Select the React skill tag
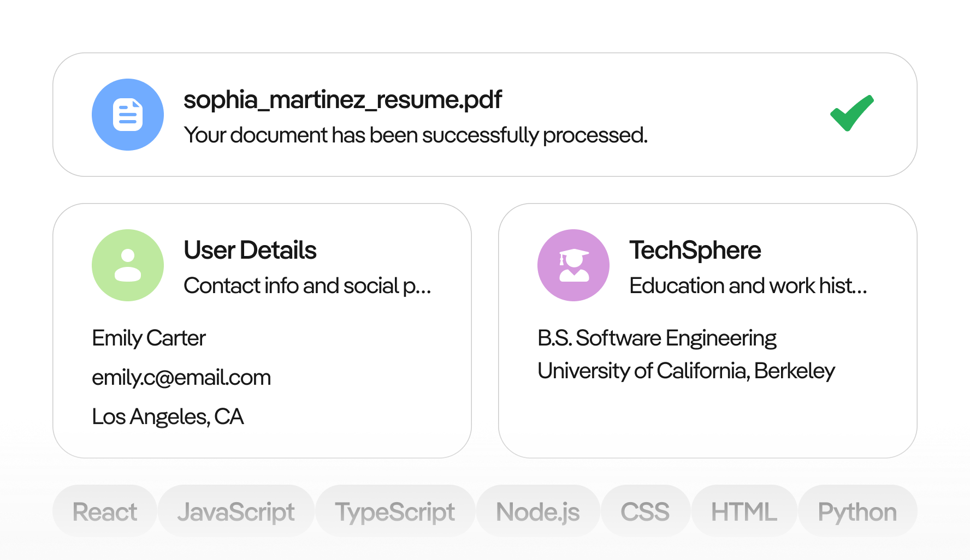Screen dimensions: 970x560 point(105,511)
